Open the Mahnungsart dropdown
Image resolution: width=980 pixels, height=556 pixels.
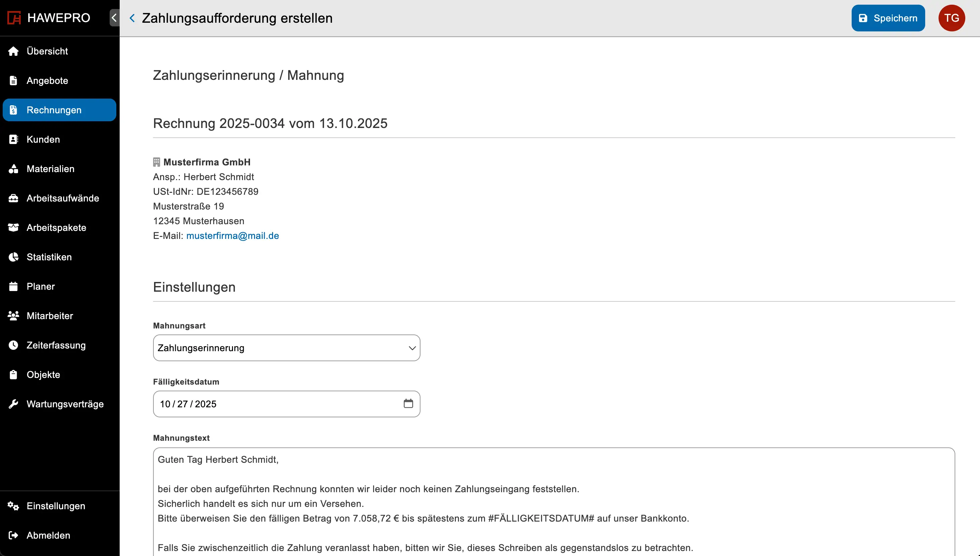pyautogui.click(x=286, y=348)
